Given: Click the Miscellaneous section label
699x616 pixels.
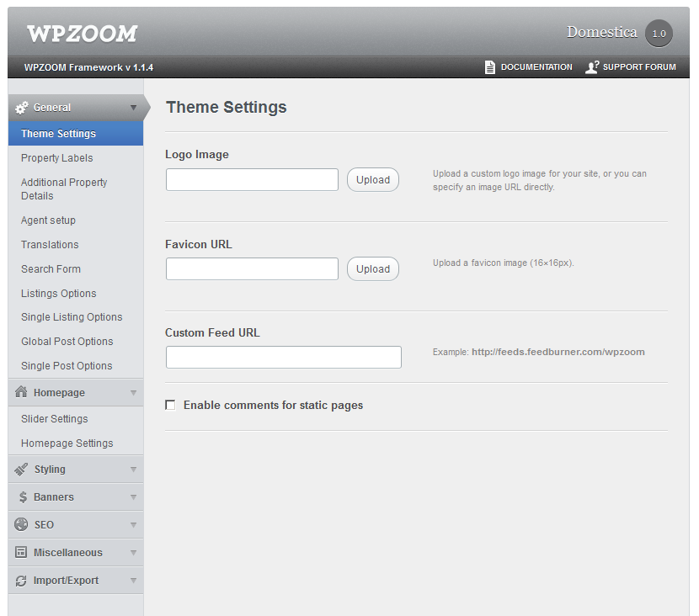Looking at the screenshot, I should (x=68, y=553).
